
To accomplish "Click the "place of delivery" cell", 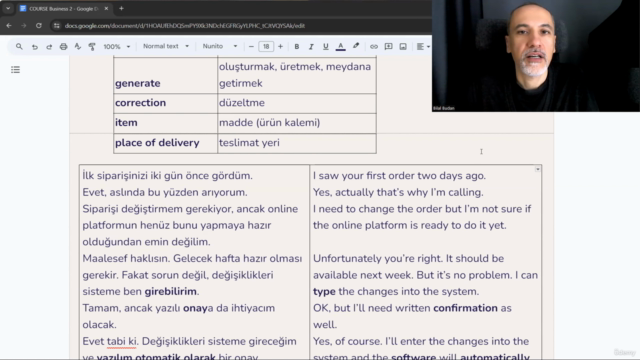I will point(165,143).
